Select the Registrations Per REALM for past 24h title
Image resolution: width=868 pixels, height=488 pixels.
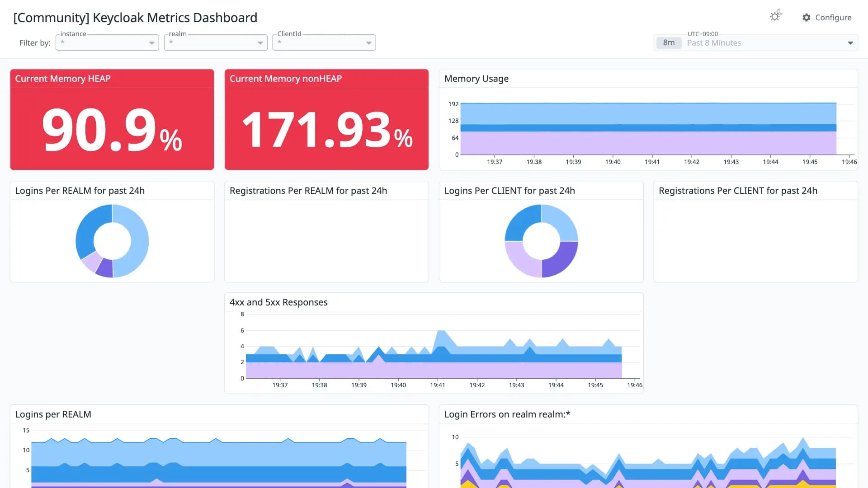tap(308, 191)
